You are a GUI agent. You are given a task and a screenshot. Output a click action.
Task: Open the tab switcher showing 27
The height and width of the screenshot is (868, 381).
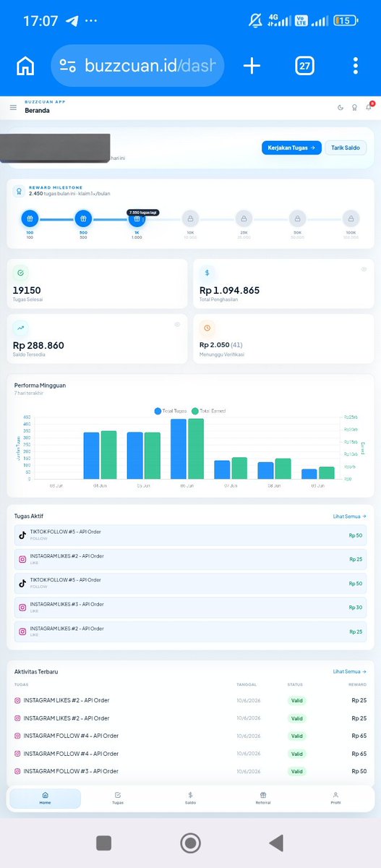coord(305,67)
